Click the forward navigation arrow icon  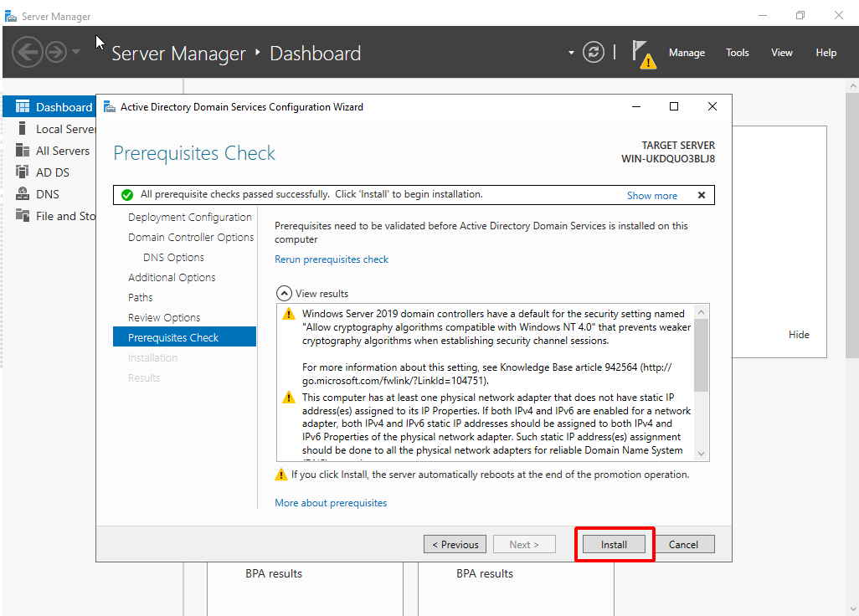(56, 52)
